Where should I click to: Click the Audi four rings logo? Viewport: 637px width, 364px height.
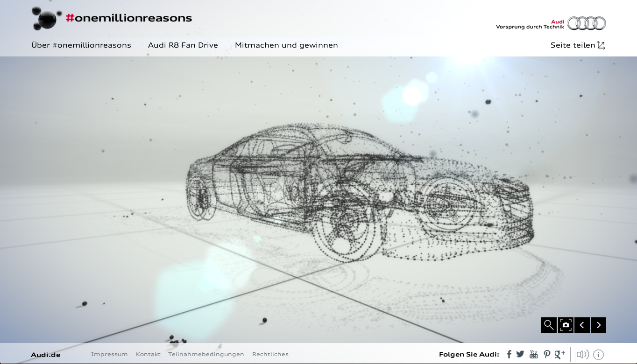587,23
